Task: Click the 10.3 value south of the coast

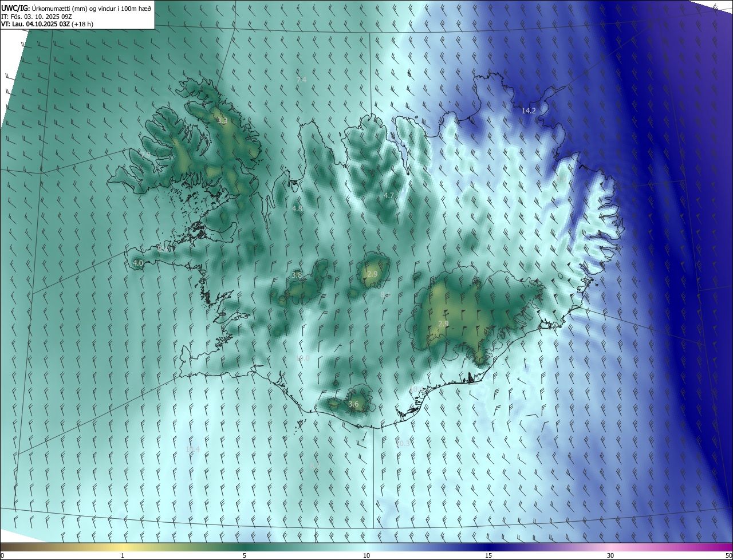Action: 404,443
